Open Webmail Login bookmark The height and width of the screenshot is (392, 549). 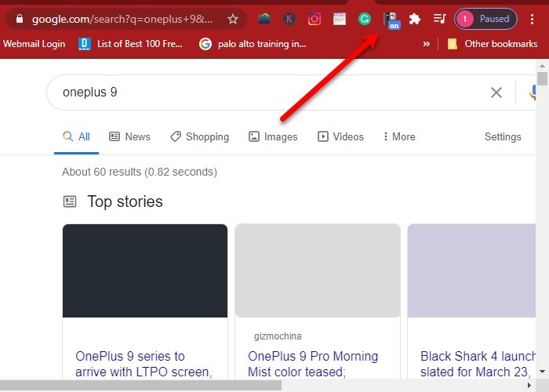(x=34, y=44)
